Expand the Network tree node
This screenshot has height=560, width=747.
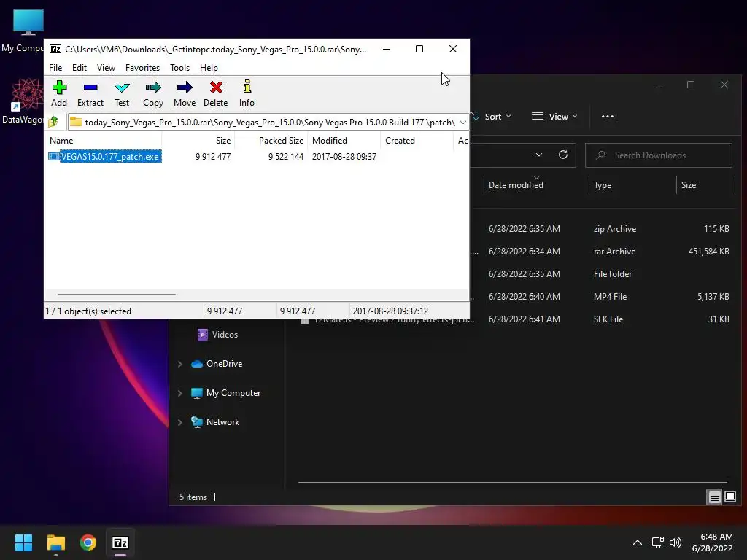point(180,422)
